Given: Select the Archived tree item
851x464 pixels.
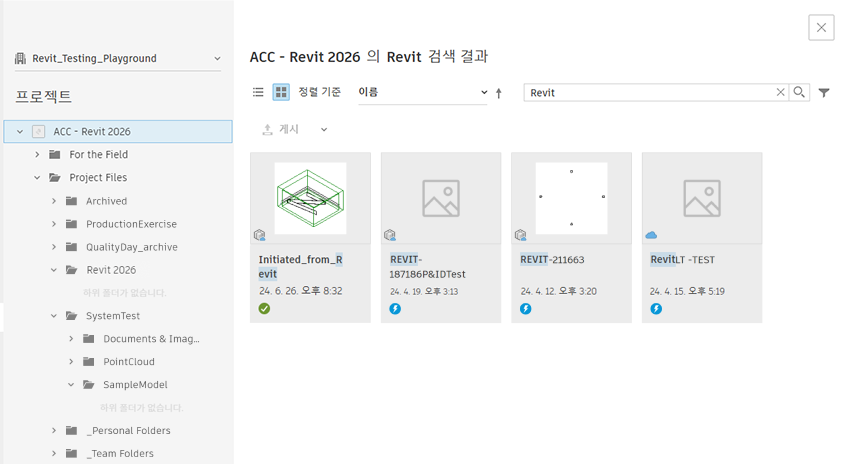Looking at the screenshot, I should [106, 201].
